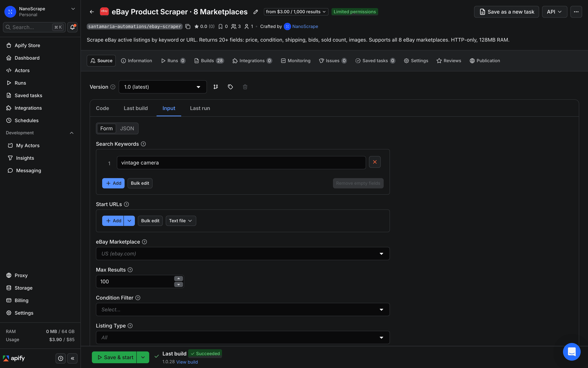This screenshot has height=368, width=588.
Task: Open the Text file dropdown
Action: pyautogui.click(x=181, y=221)
